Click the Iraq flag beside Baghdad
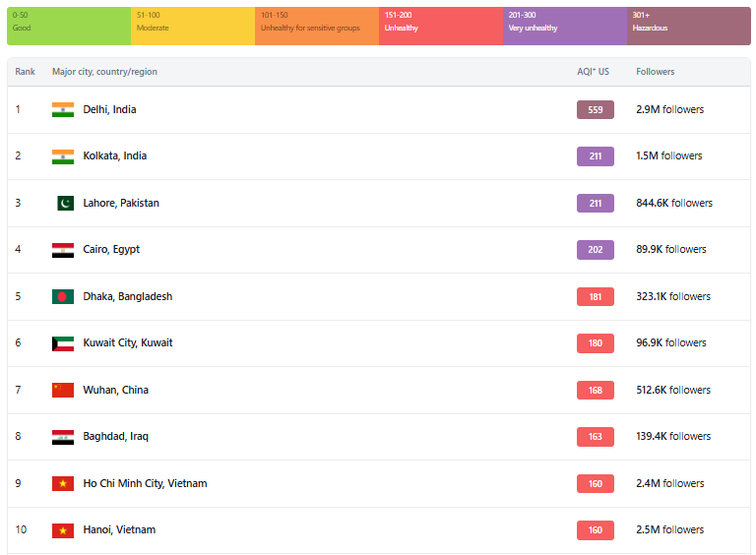Image resolution: width=756 pixels, height=555 pixels. tap(63, 437)
